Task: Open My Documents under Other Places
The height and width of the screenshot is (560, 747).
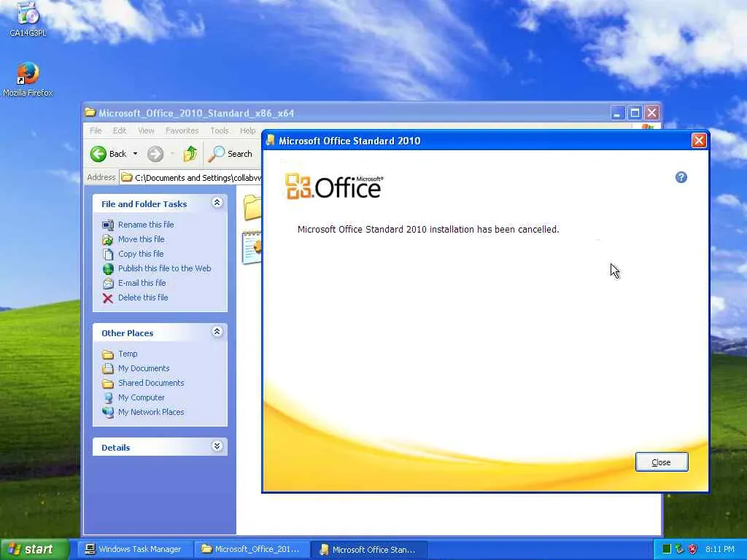Action: [x=144, y=368]
